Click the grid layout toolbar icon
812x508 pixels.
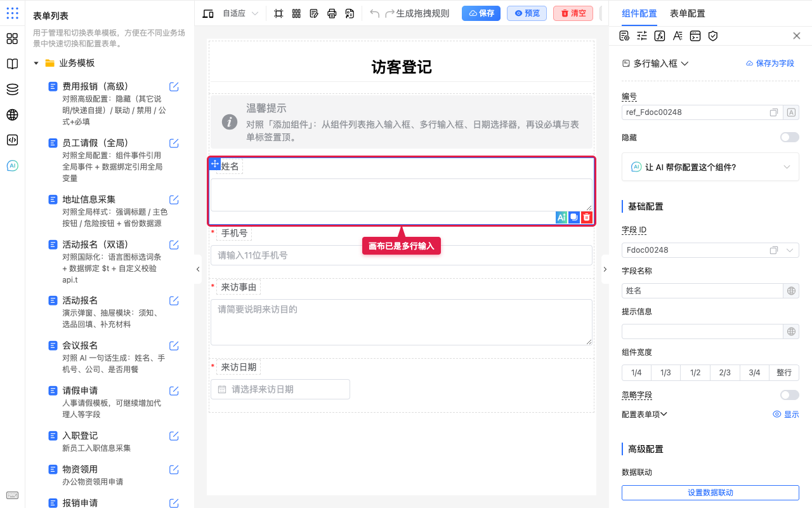[296, 13]
